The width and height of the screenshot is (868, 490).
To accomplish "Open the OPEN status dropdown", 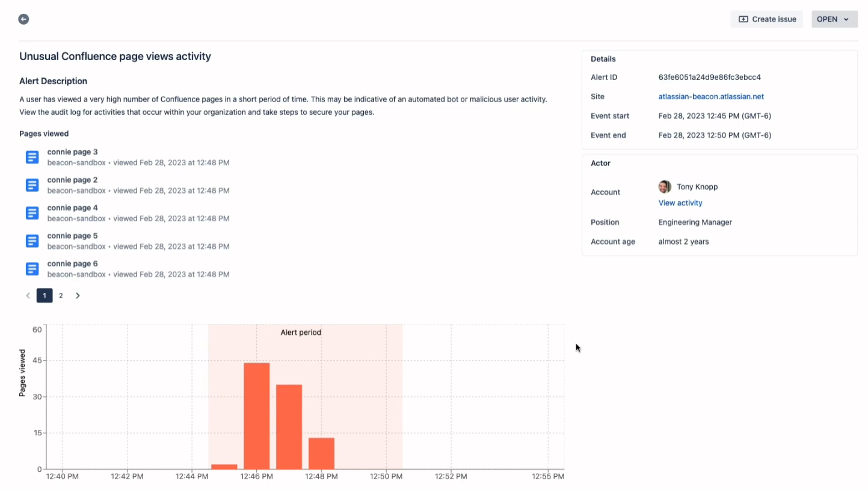I will click(x=833, y=19).
